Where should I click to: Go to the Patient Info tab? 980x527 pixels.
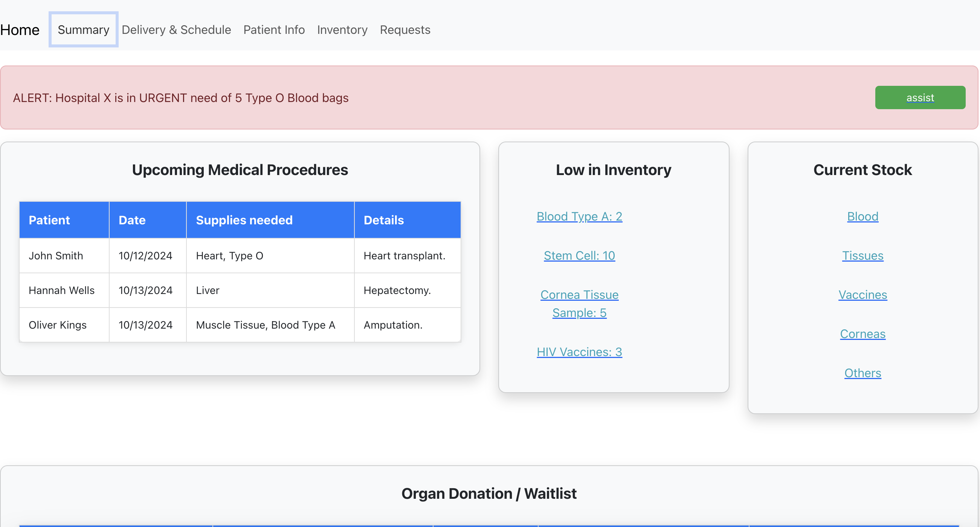tap(274, 30)
